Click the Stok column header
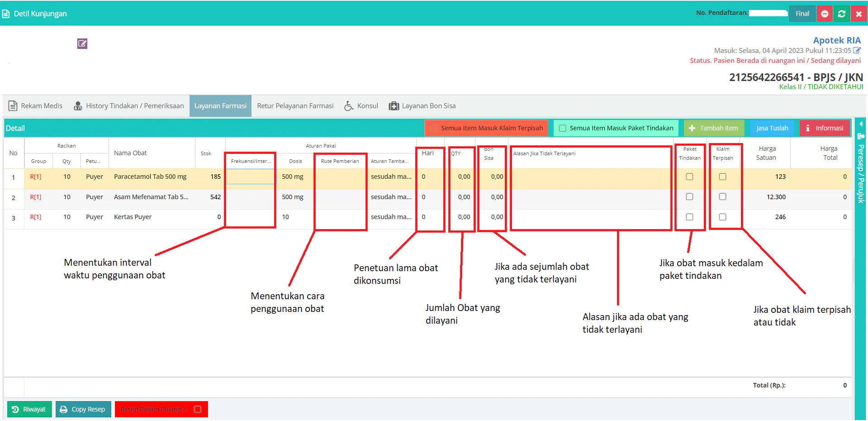 pos(206,153)
